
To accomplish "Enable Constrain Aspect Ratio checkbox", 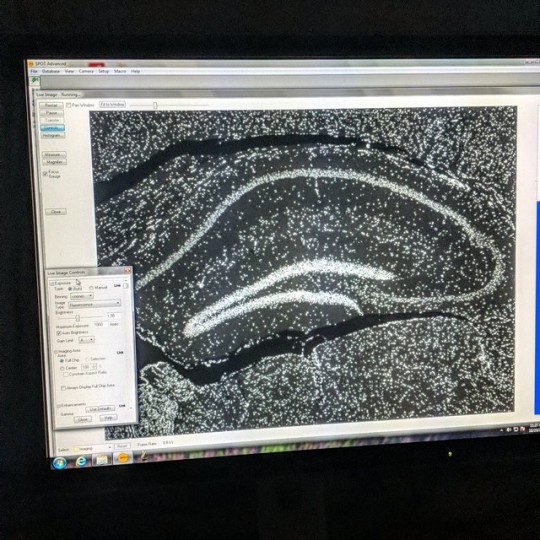I will click(65, 374).
